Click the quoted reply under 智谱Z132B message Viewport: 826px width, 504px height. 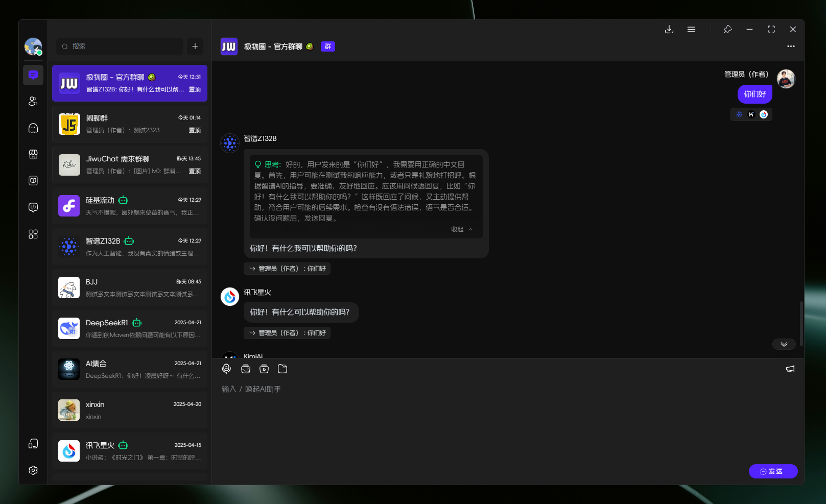(287, 269)
